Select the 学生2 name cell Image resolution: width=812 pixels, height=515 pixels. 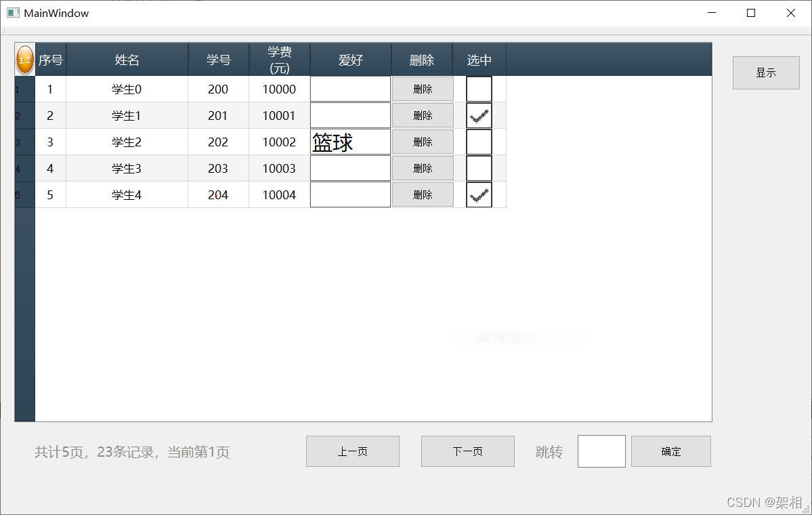click(x=127, y=142)
